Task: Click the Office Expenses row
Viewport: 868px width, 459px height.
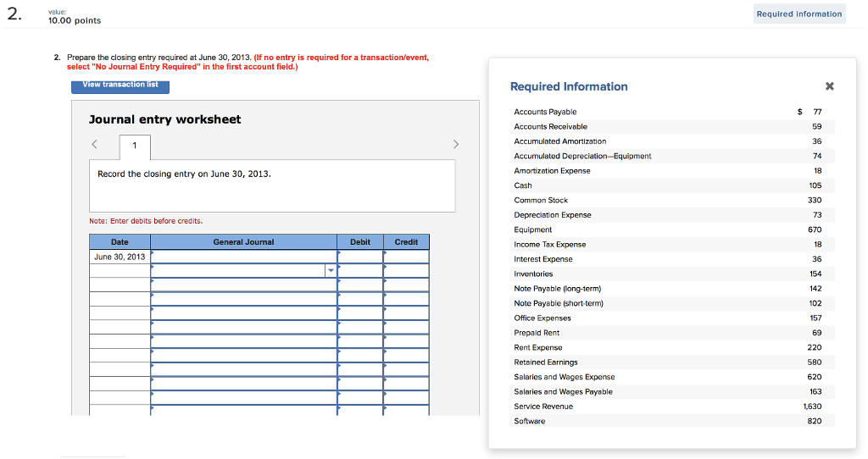Action: (672, 318)
